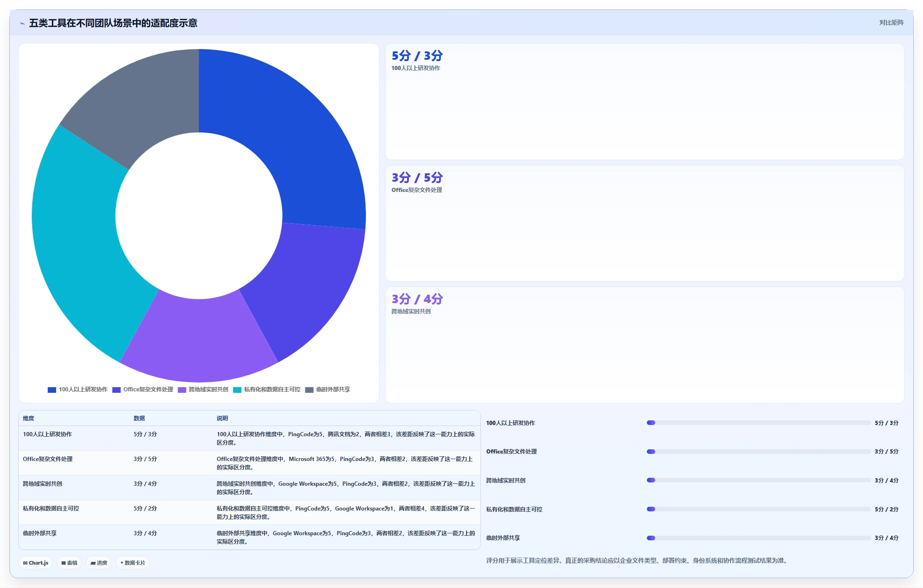Open the 3分 / 4分 跨地域实时共创 data card
The width and height of the screenshot is (923, 588).
coord(644,345)
